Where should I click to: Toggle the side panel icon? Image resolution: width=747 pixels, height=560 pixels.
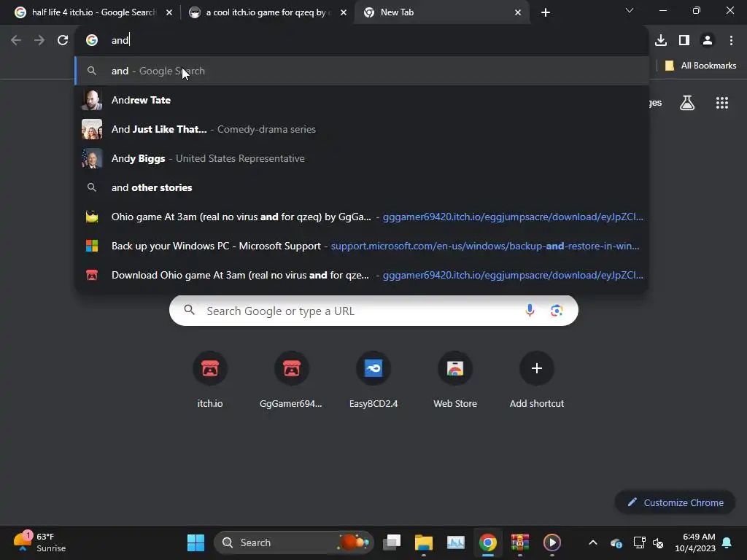pos(684,40)
